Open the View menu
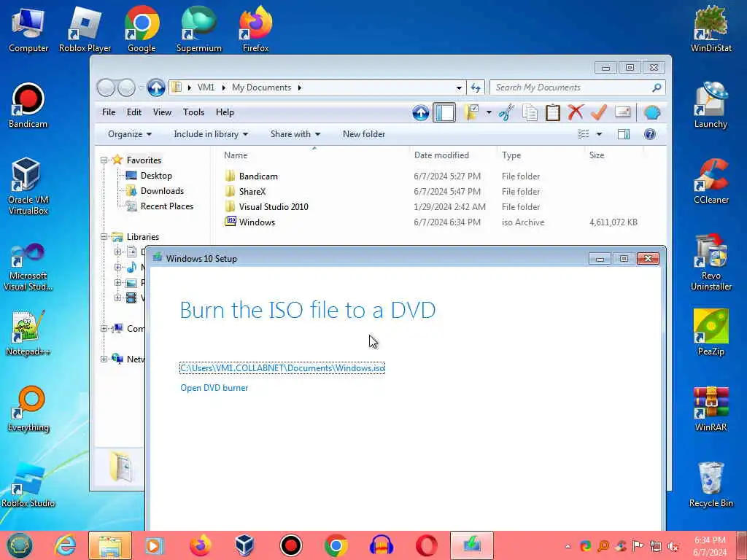 click(x=162, y=112)
